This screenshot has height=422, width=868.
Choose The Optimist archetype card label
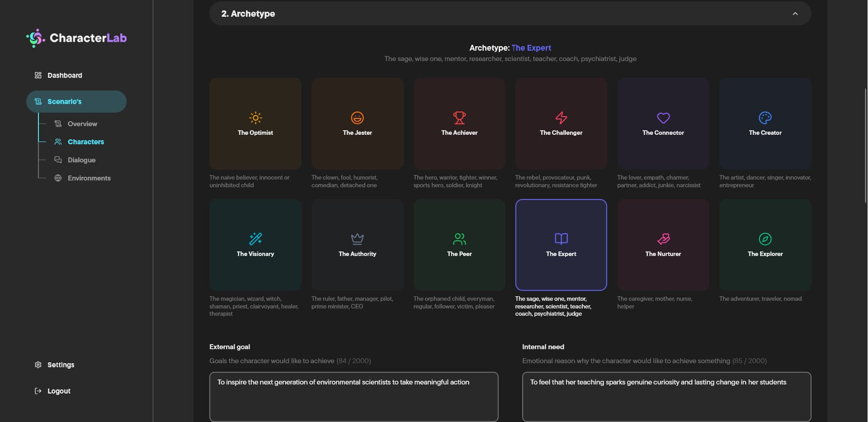[255, 133]
